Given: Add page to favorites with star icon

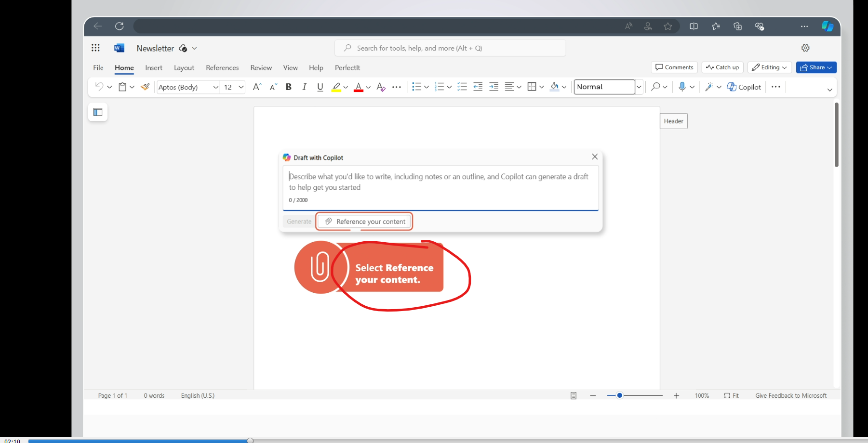Looking at the screenshot, I should (668, 26).
